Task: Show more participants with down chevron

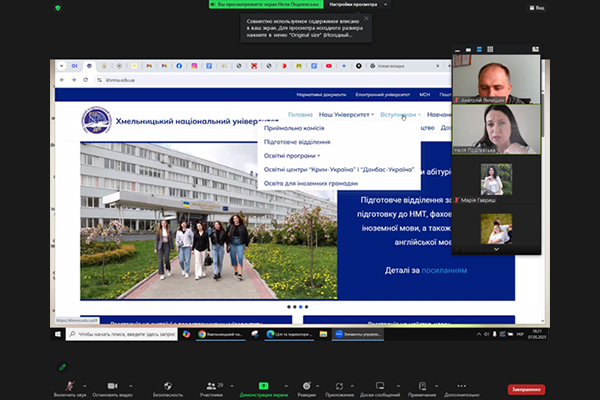Action: 496,250
